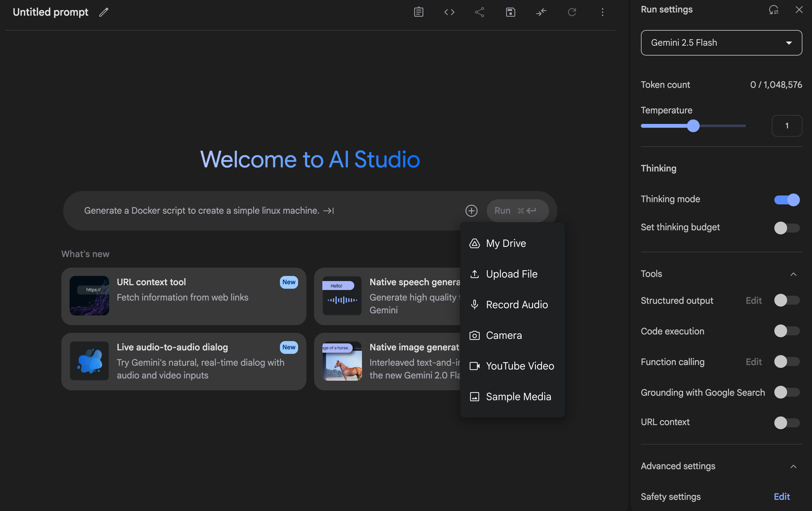Image resolution: width=812 pixels, height=511 pixels.
Task: Click the plus icon to insert media
Action: coord(471,210)
